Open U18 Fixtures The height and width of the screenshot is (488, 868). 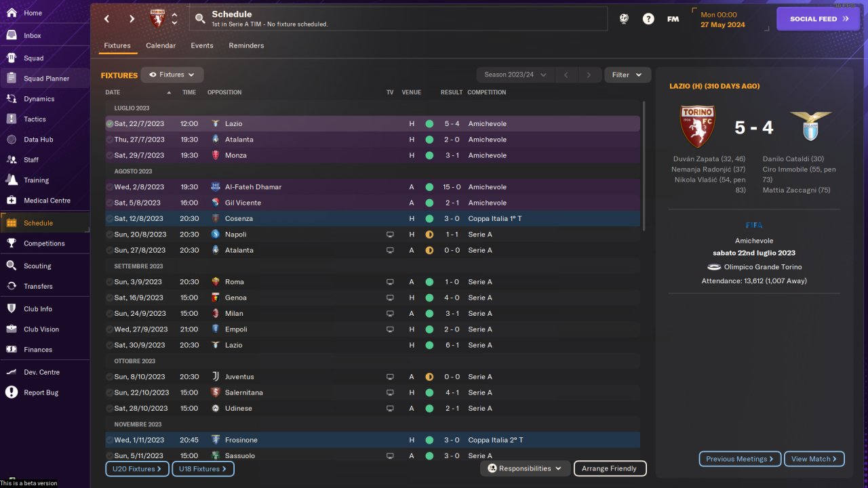203,468
